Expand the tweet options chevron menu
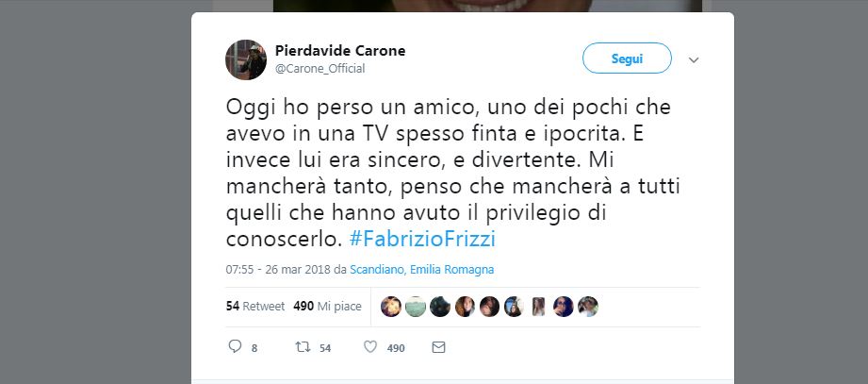The image size is (868, 384). tap(694, 59)
